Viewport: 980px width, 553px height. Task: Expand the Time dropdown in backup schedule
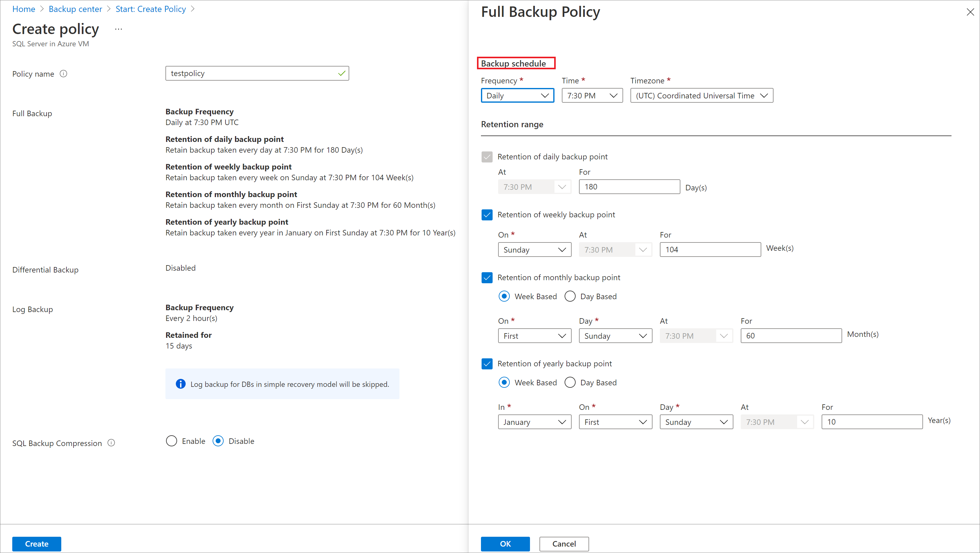click(x=590, y=95)
